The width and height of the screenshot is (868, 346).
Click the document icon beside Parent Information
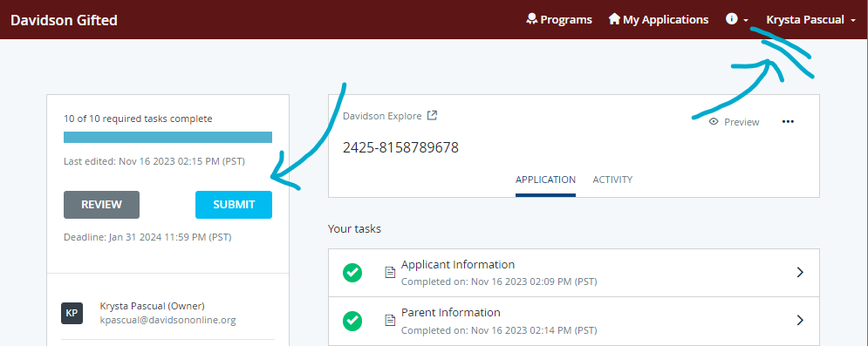click(x=390, y=321)
